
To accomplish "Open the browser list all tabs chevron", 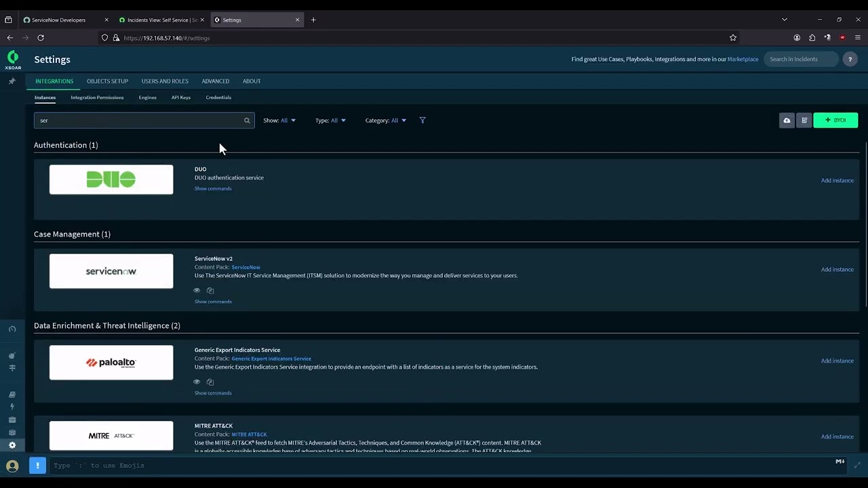I will [x=785, y=20].
